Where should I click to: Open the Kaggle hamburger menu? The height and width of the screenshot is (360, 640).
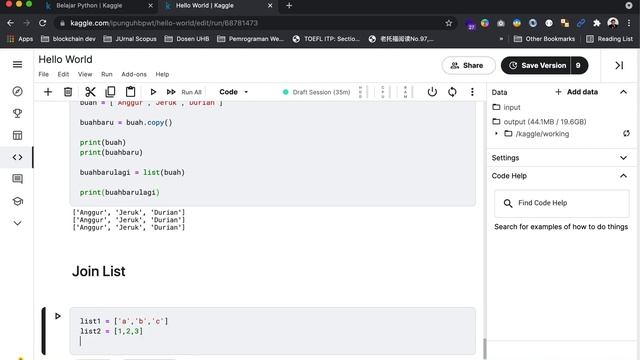[17, 64]
